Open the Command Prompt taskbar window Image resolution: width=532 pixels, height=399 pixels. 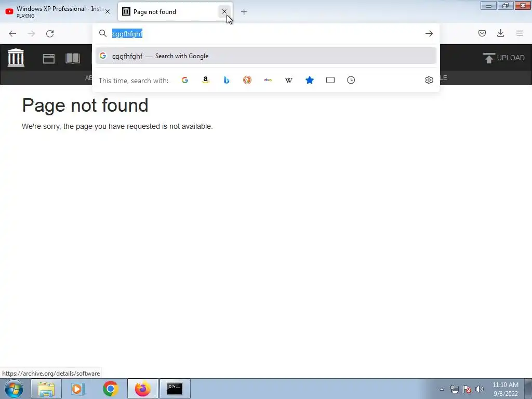click(175, 389)
